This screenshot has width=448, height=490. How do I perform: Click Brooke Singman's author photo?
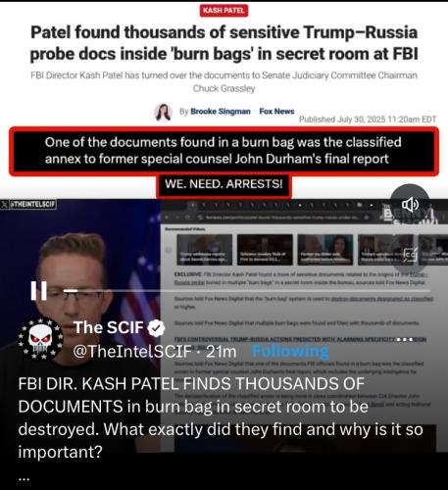click(163, 113)
